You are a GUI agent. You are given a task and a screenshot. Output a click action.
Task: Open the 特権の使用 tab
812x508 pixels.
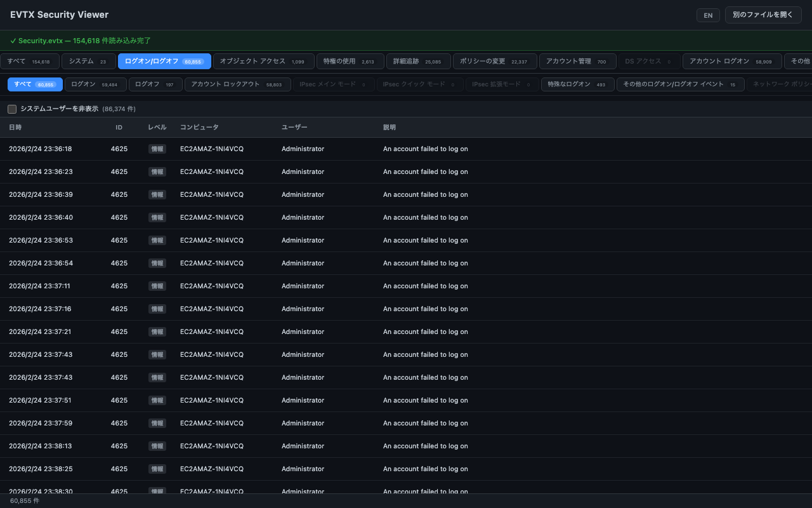[350, 61]
